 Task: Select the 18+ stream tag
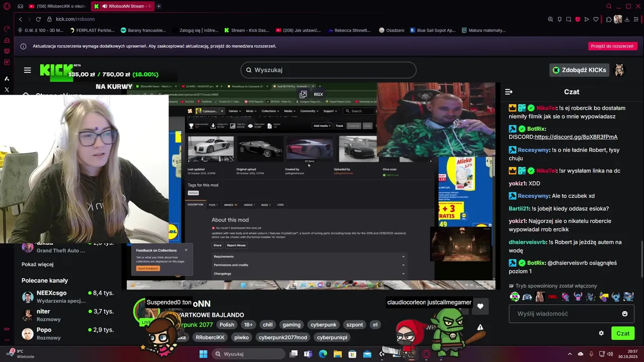click(249, 325)
